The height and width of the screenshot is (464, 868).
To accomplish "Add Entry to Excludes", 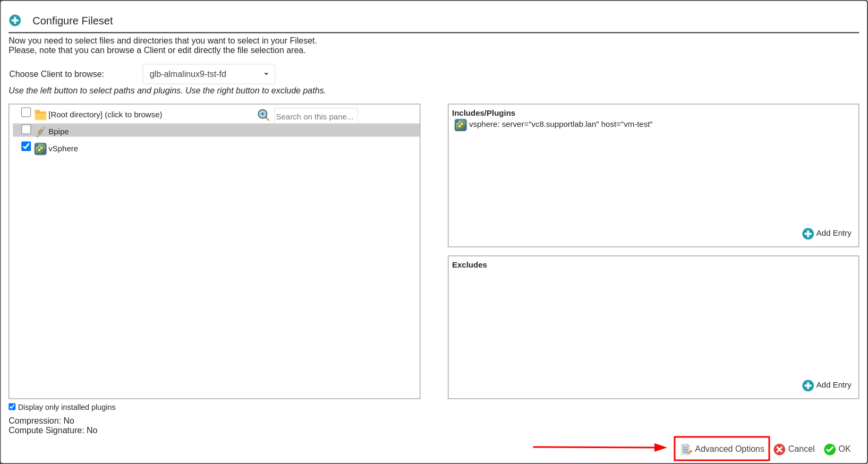I will (827, 385).
